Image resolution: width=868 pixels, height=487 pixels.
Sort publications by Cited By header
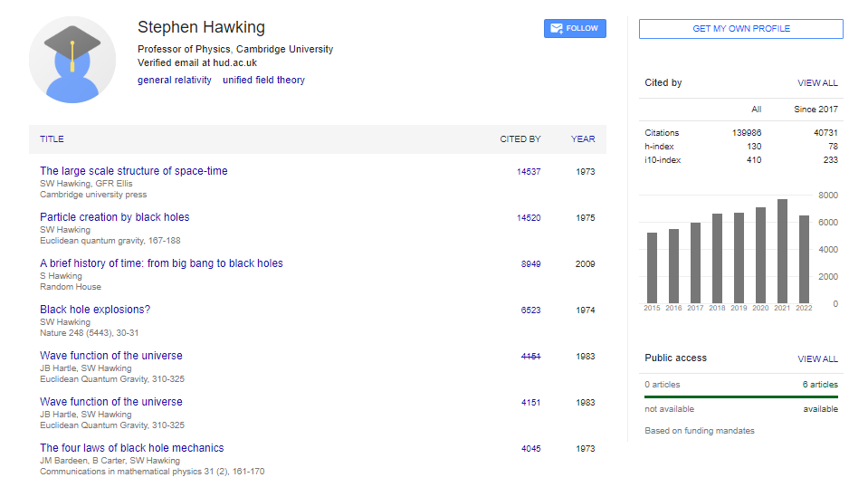pyautogui.click(x=520, y=138)
